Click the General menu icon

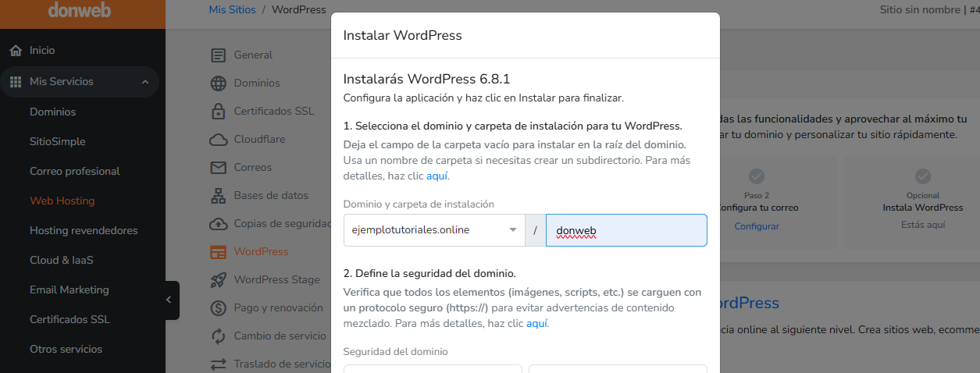pos(219,55)
